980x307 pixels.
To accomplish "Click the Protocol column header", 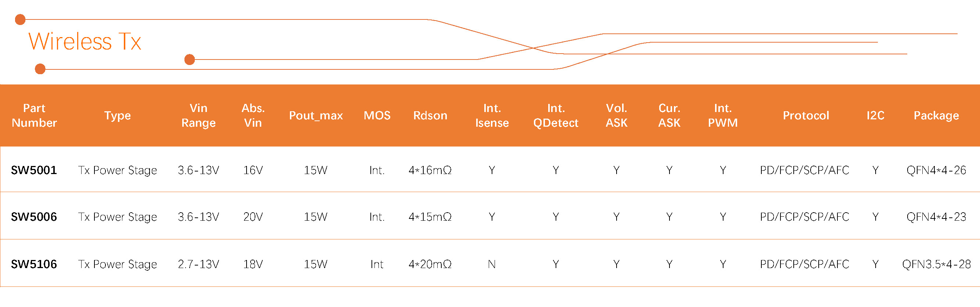I will coord(805,115).
